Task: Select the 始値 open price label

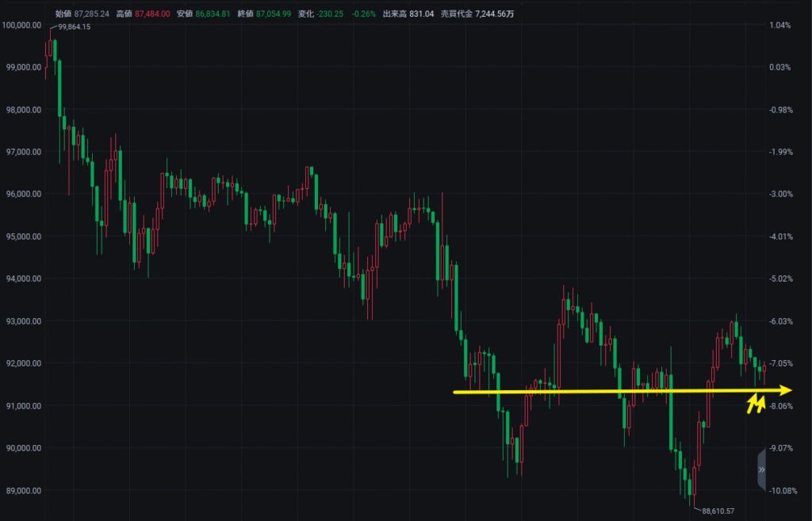Action: [63, 13]
